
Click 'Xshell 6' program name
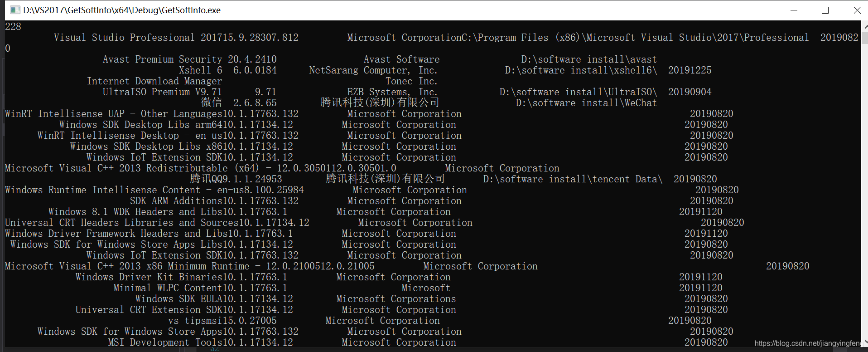[200, 70]
